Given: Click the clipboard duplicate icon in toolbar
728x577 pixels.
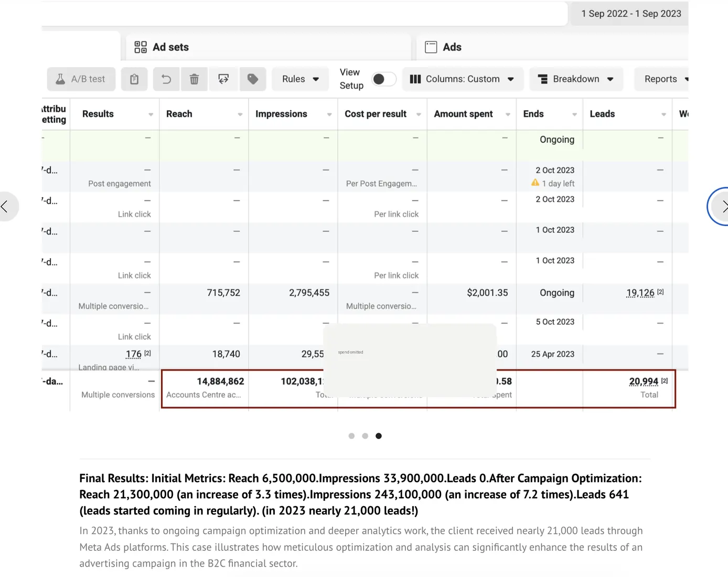Looking at the screenshot, I should point(134,79).
